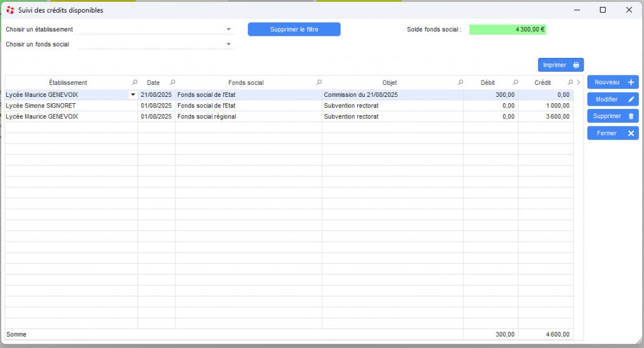This screenshot has height=348, width=644.
Task: Click the magnifier icon in the Objet column header
Action: pos(460,82)
